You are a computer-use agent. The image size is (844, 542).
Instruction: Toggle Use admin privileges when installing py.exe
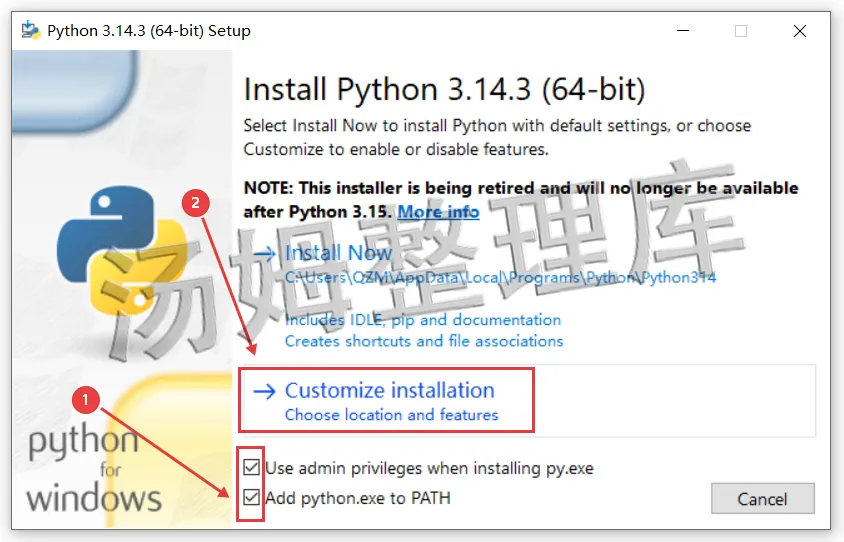tap(251, 467)
